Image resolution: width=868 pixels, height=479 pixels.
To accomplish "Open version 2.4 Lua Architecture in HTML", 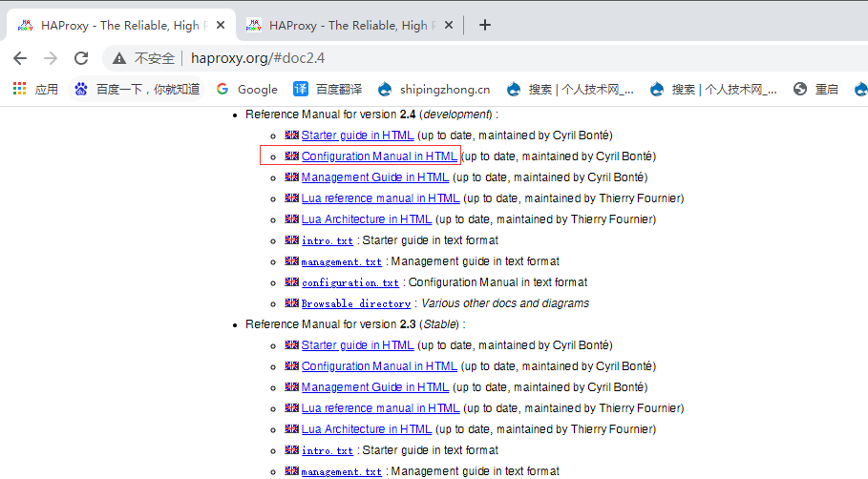I will click(366, 219).
